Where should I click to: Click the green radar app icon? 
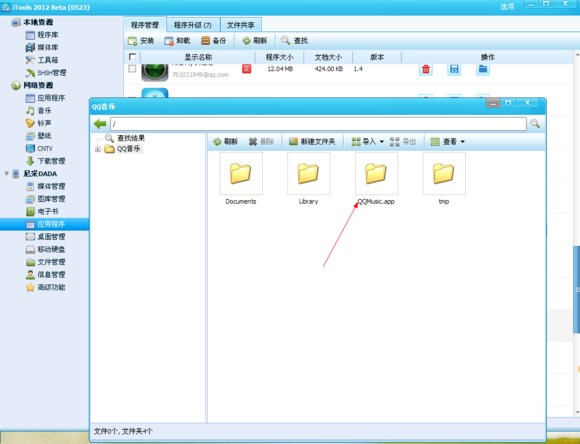[x=155, y=72]
